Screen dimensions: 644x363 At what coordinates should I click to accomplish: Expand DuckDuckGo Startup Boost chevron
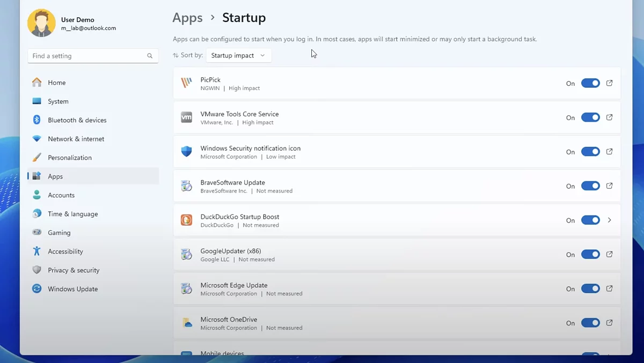click(609, 220)
